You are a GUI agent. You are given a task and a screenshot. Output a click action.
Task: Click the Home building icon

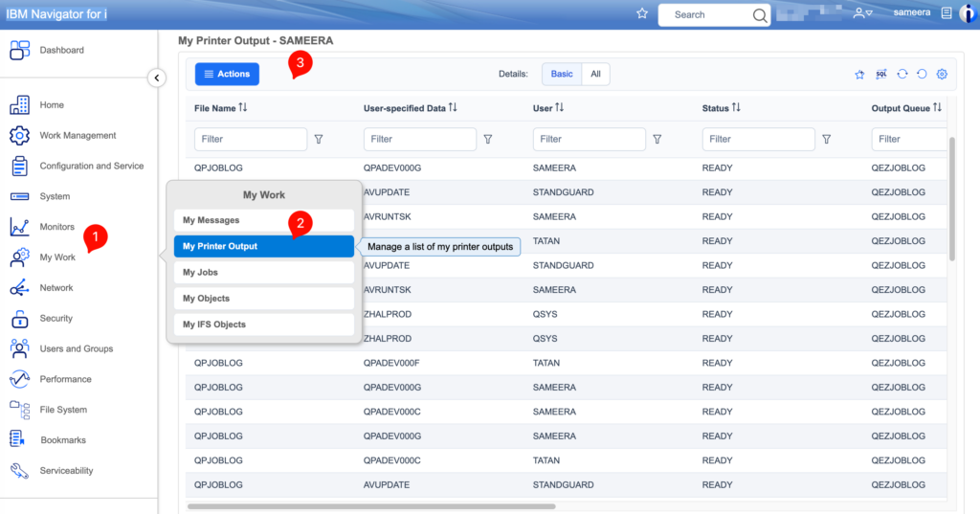[x=19, y=105]
